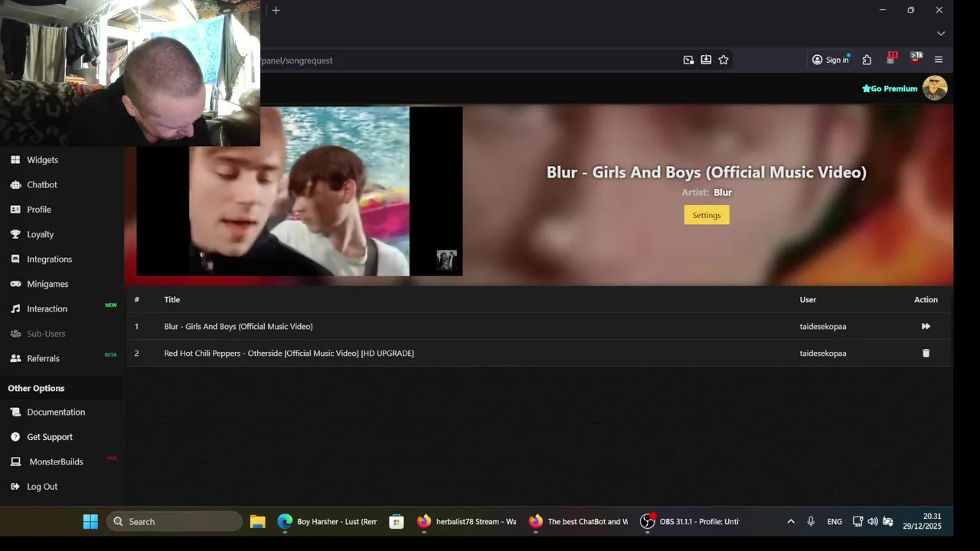Bookmark this page with star icon
Viewport: 980px width, 551px height.
pyautogui.click(x=724, y=60)
